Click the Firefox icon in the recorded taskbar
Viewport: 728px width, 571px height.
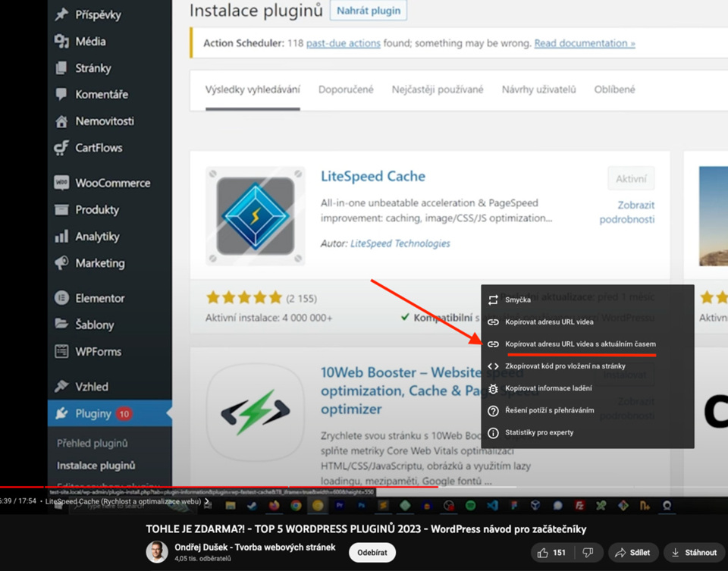point(274,506)
